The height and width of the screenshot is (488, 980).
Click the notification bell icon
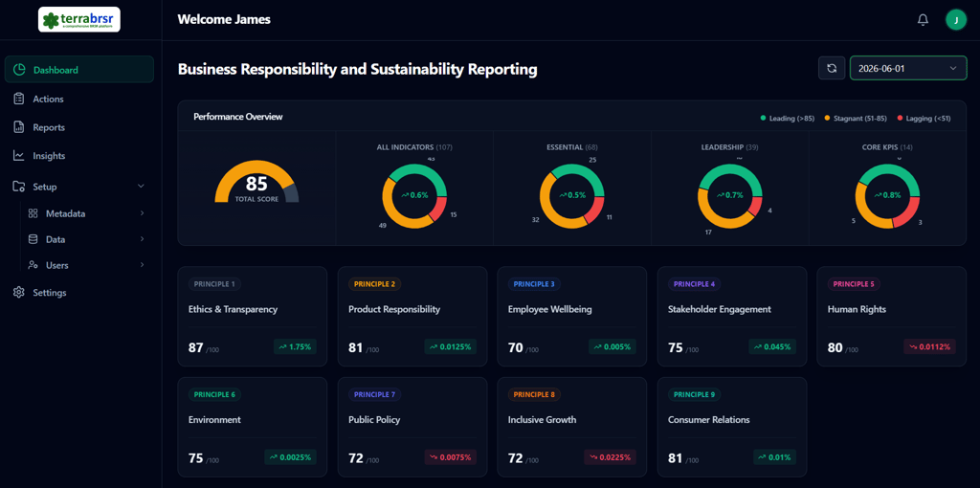(x=923, y=19)
